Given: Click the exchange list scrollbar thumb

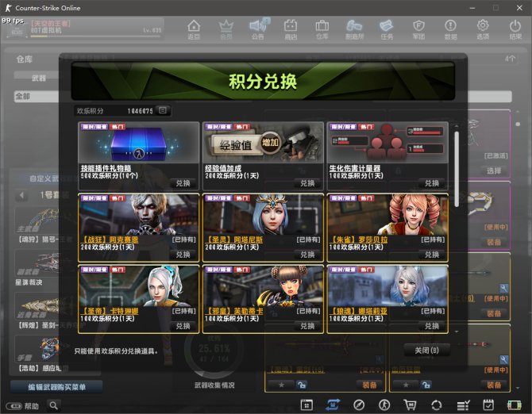Looking at the screenshot, I should click(x=457, y=169).
